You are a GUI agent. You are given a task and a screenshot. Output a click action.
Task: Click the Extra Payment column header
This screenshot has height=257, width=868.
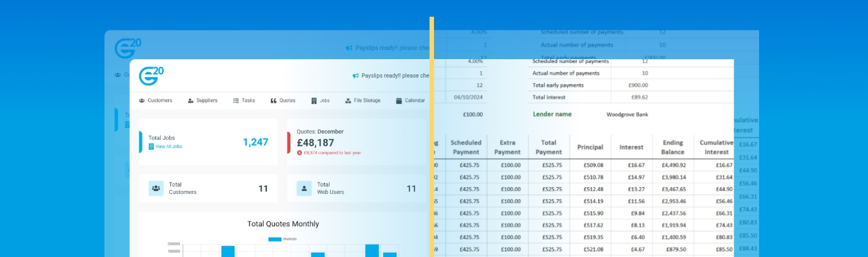[508, 147]
